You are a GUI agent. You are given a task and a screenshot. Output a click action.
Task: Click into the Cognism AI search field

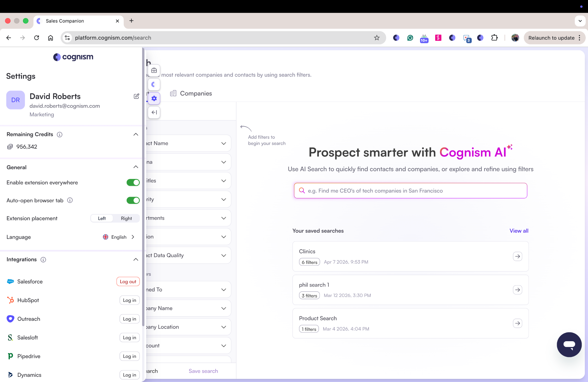click(x=411, y=191)
